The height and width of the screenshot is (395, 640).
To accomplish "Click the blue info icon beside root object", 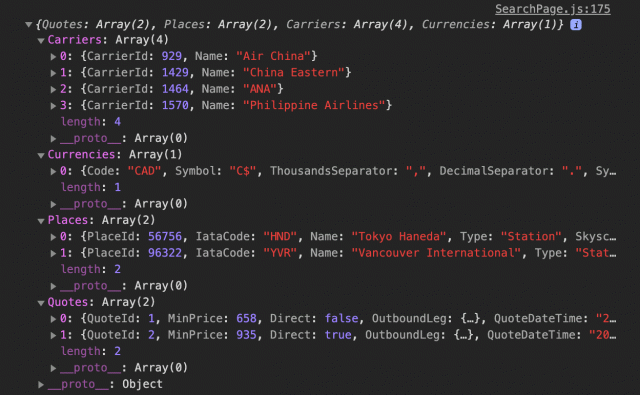I will tap(576, 24).
